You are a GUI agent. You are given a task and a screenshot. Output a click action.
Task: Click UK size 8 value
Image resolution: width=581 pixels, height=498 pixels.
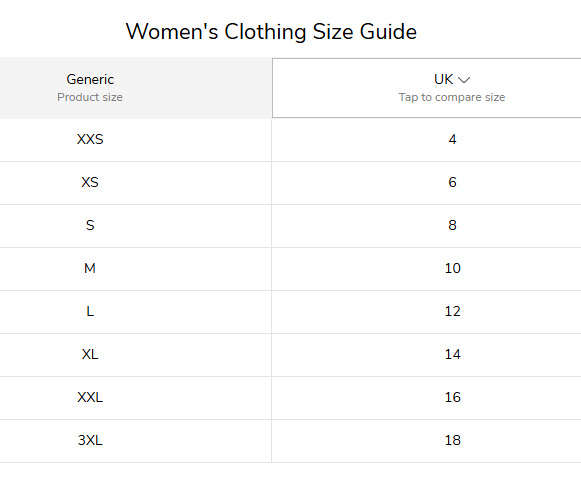[452, 225]
